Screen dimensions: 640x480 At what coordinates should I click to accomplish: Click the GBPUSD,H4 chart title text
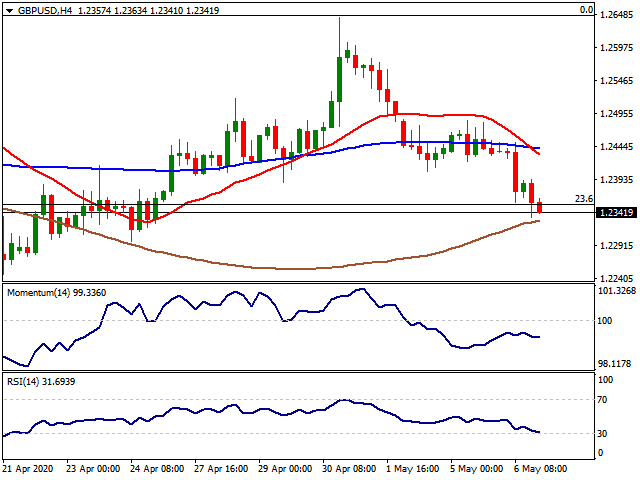45,10
